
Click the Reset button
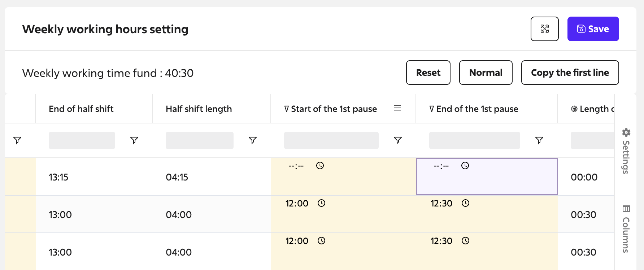tap(428, 73)
